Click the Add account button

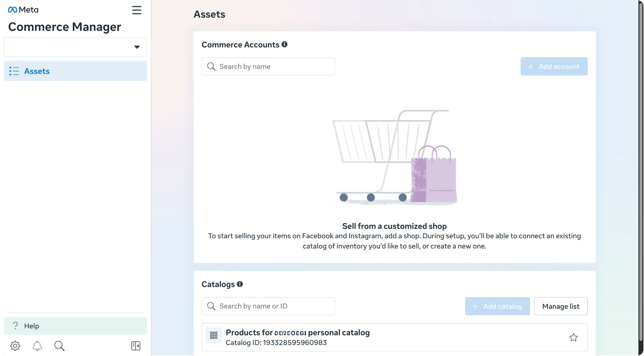[553, 66]
